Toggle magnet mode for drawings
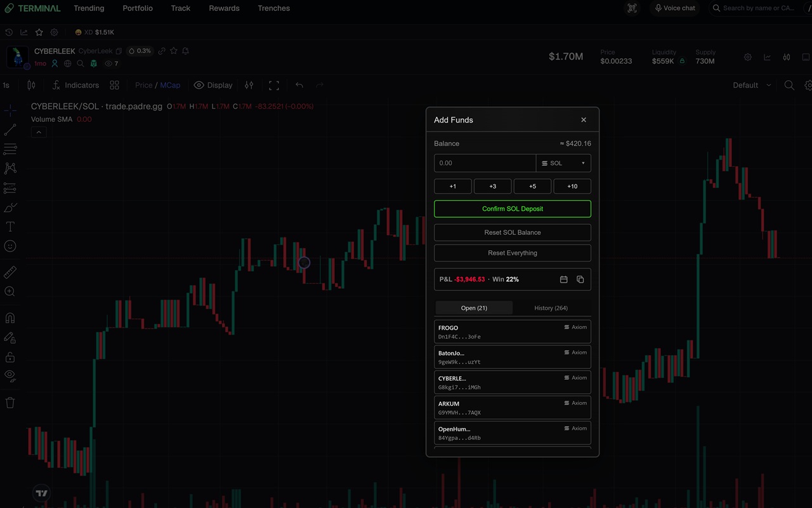 click(10, 318)
